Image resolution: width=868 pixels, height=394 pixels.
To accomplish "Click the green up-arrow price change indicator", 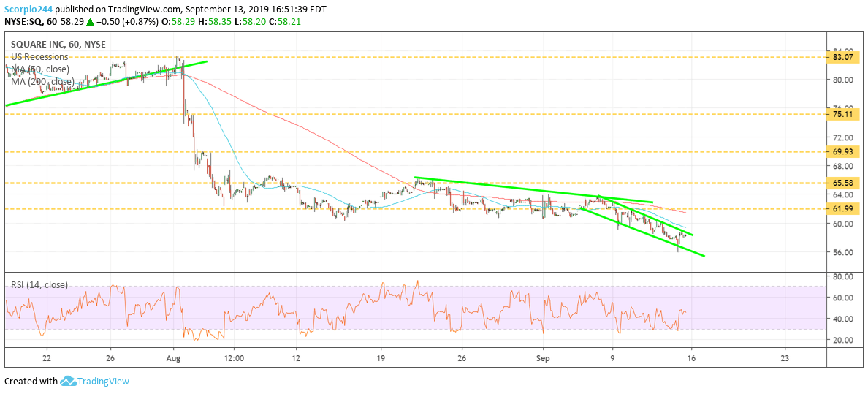I will tap(90, 21).
